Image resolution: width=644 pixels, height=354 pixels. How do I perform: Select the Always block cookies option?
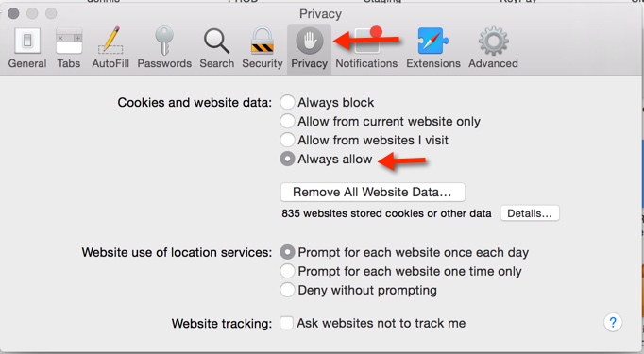click(x=287, y=102)
